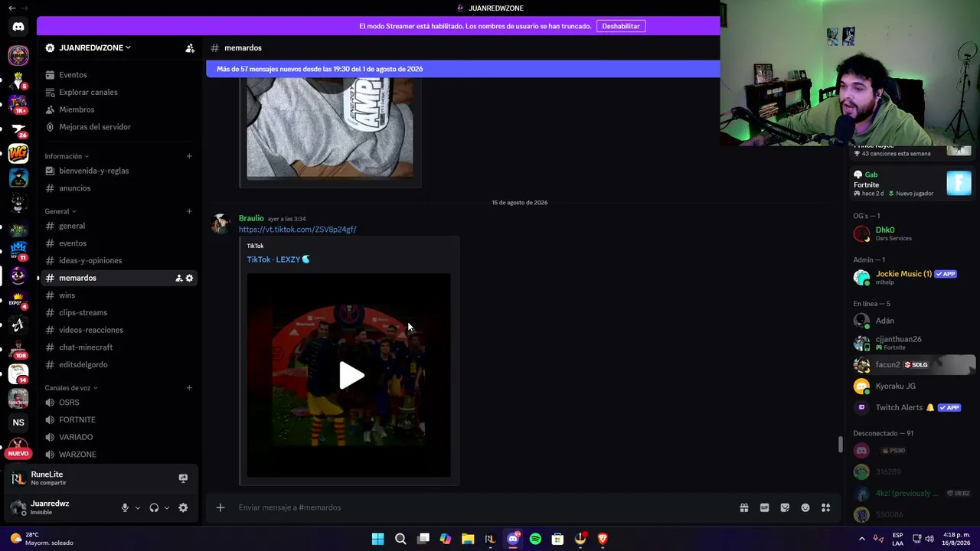Collapse the Información category
Image resolution: width=980 pixels, height=551 pixels.
point(67,156)
